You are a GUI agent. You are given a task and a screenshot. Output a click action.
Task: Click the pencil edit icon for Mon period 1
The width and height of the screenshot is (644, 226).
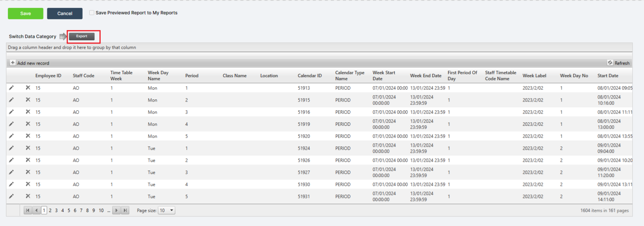tap(11, 88)
